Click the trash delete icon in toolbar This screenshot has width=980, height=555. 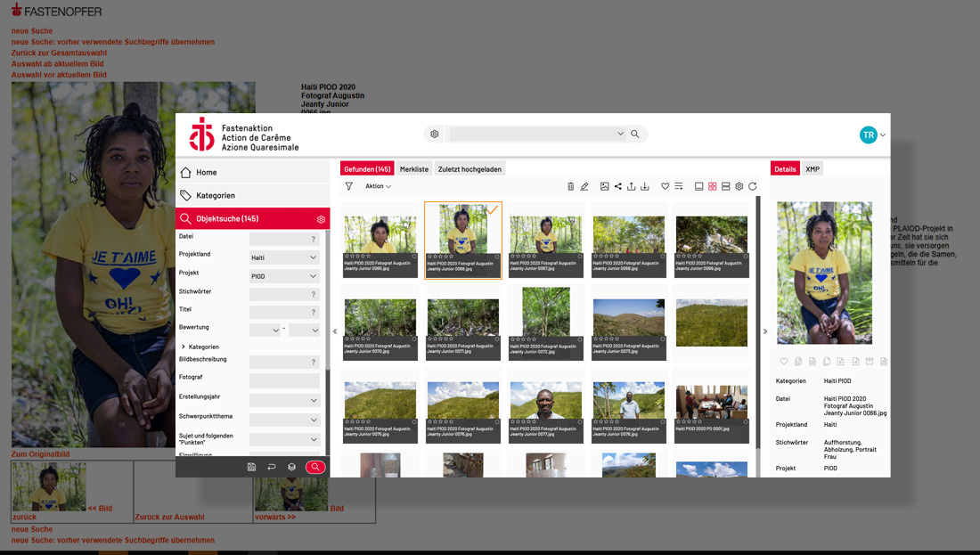point(571,187)
